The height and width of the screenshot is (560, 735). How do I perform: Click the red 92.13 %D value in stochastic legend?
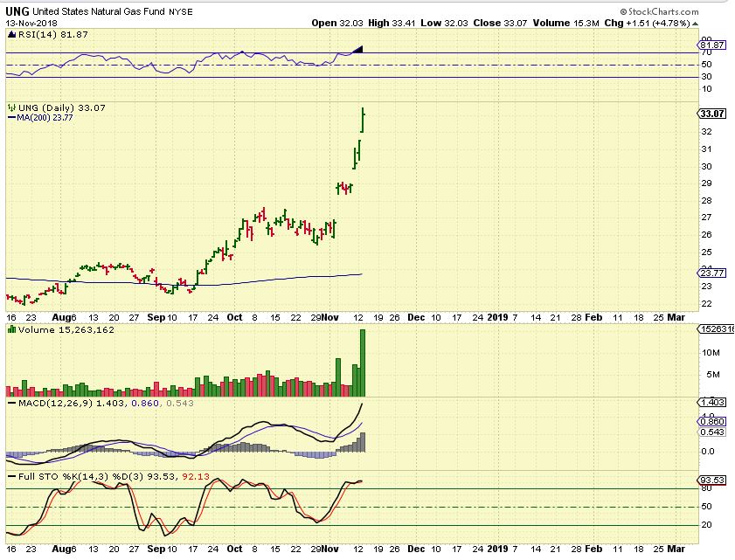click(x=196, y=477)
